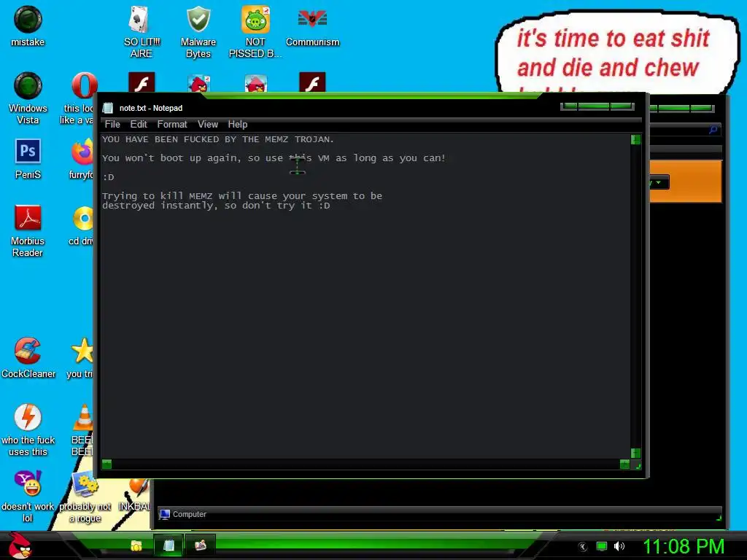Click Notepad's horizontal scrollbar left arrow
Screen dimensions: 747x560
(x=107, y=464)
